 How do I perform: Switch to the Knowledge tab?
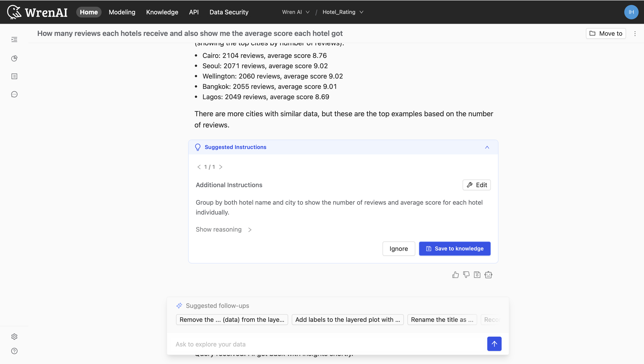point(162,12)
